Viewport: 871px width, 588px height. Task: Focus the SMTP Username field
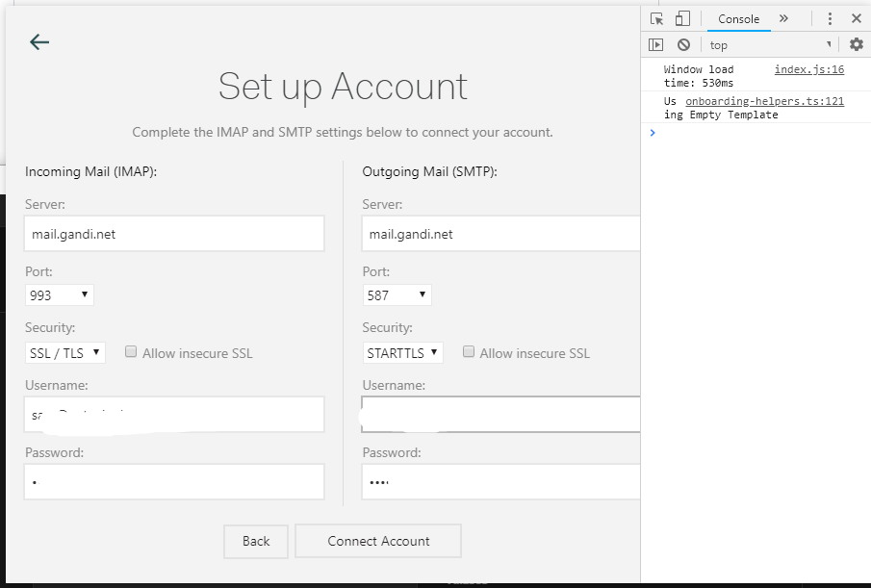click(501, 414)
